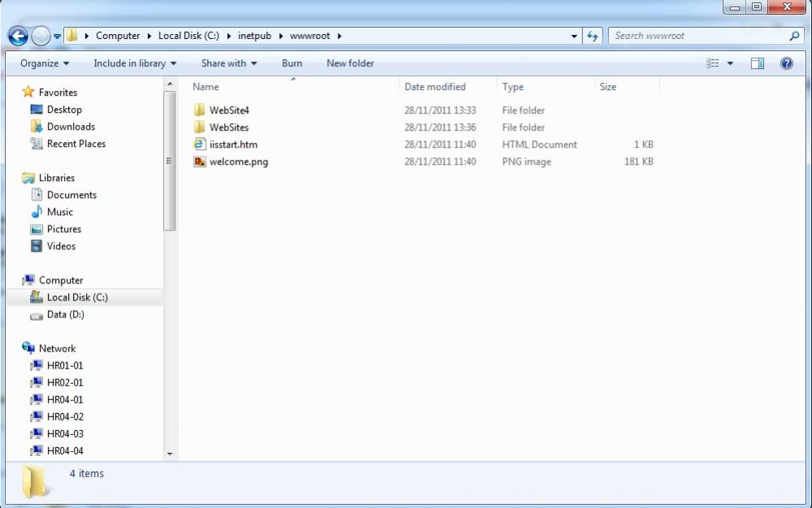Expand the arrow after wwwroot in breadcrumb
The width and height of the screenshot is (812, 508).
339,36
